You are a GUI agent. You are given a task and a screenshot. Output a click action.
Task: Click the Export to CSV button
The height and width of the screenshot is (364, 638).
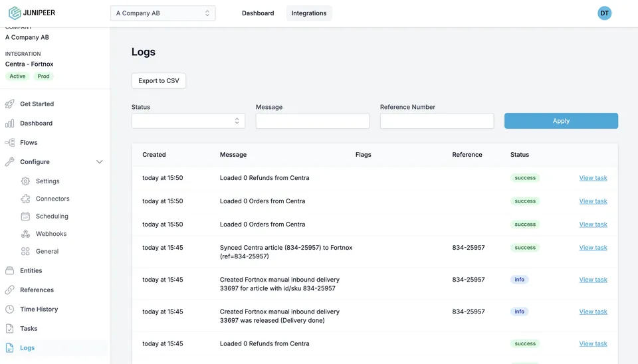click(x=159, y=80)
